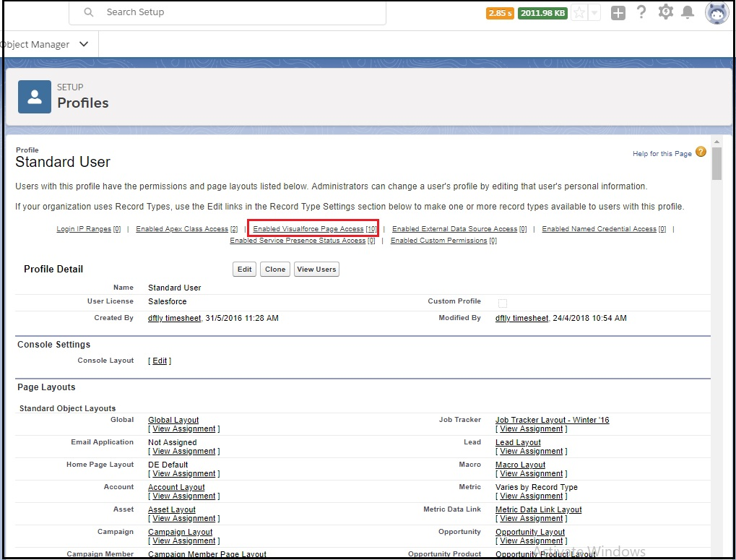
Task: Open the Help for this Page link
Action: coord(662,153)
